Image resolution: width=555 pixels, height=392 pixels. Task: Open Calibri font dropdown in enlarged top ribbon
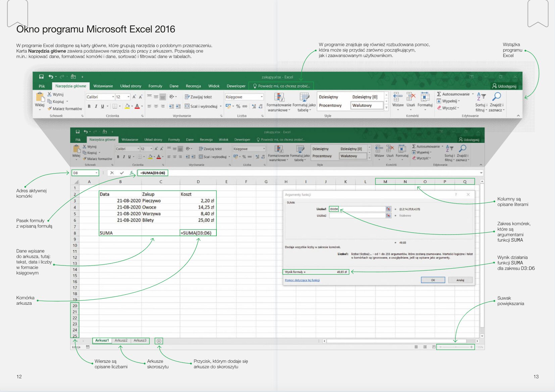[113, 97]
